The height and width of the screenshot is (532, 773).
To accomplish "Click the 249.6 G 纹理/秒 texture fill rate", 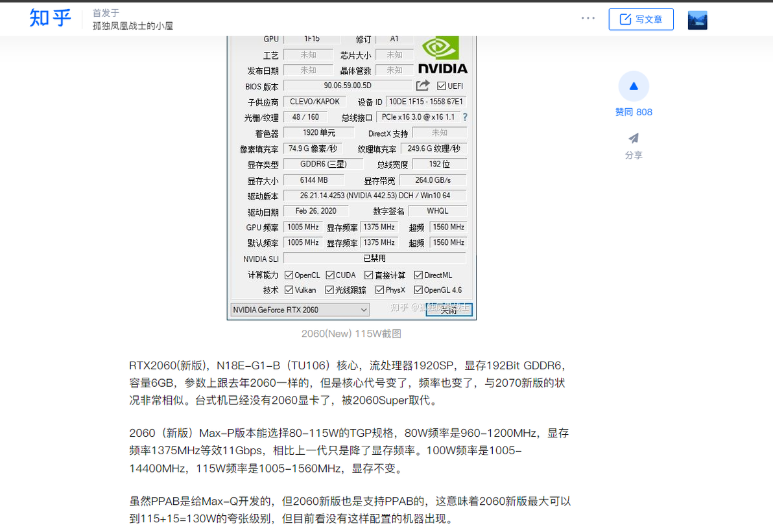I will [434, 148].
